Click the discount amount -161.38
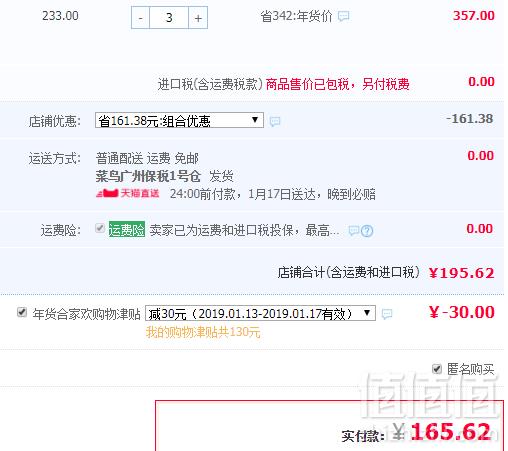508x451 pixels. coord(470,119)
